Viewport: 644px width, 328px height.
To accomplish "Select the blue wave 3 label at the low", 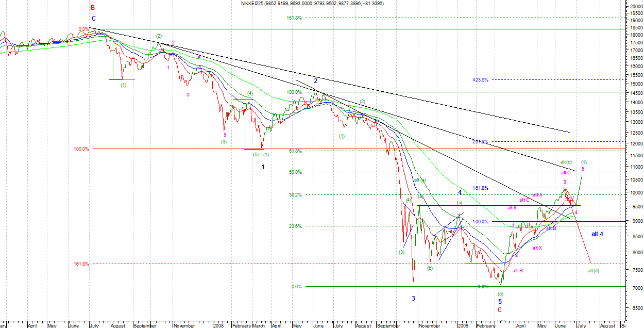I will click(413, 299).
